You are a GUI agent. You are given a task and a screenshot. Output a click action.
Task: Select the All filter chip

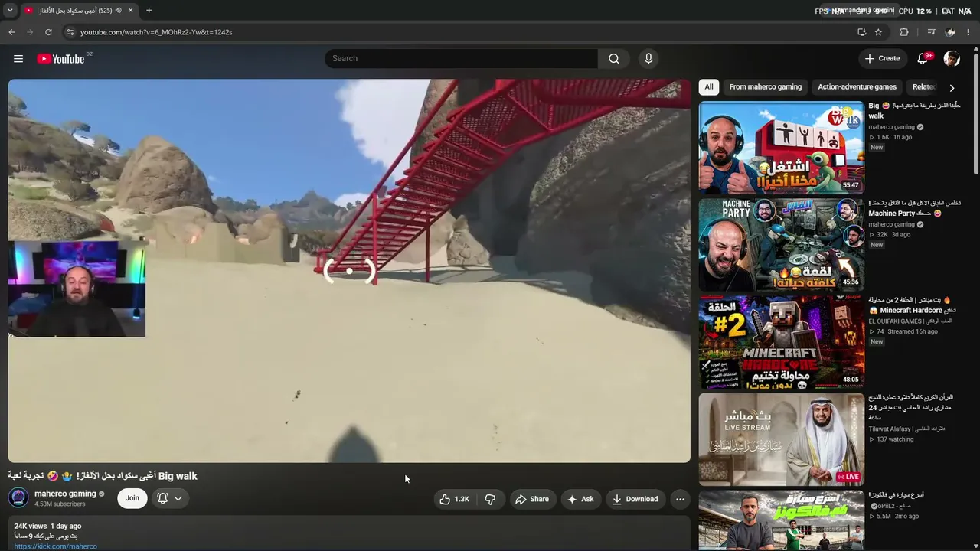pos(709,87)
